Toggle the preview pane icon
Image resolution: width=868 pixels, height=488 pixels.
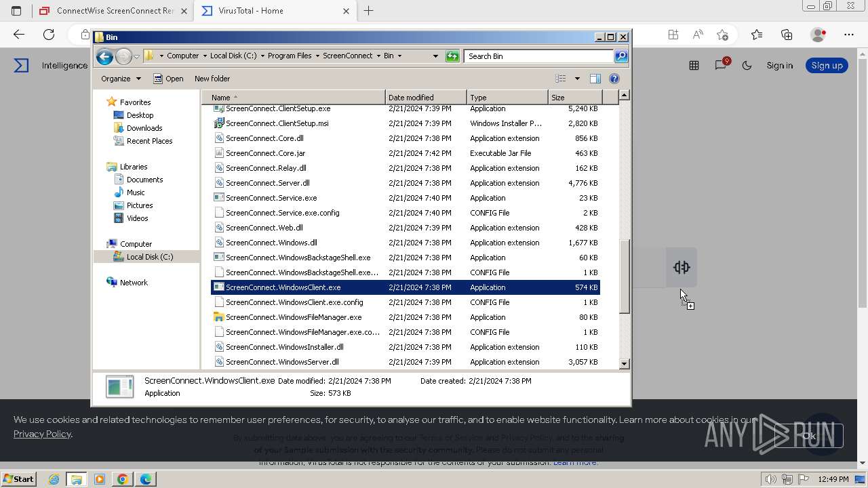(x=595, y=79)
